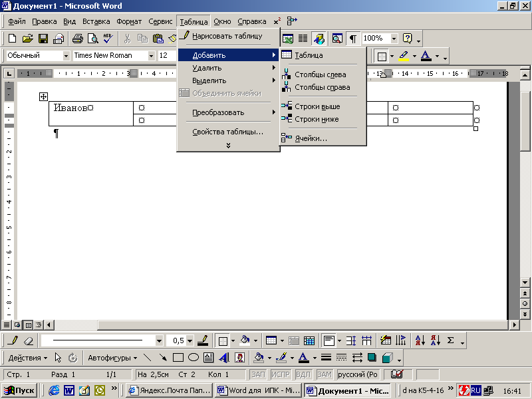Viewport: 532px width, 399px height.
Task: Insert AutoSum formula
Action: (x=451, y=340)
